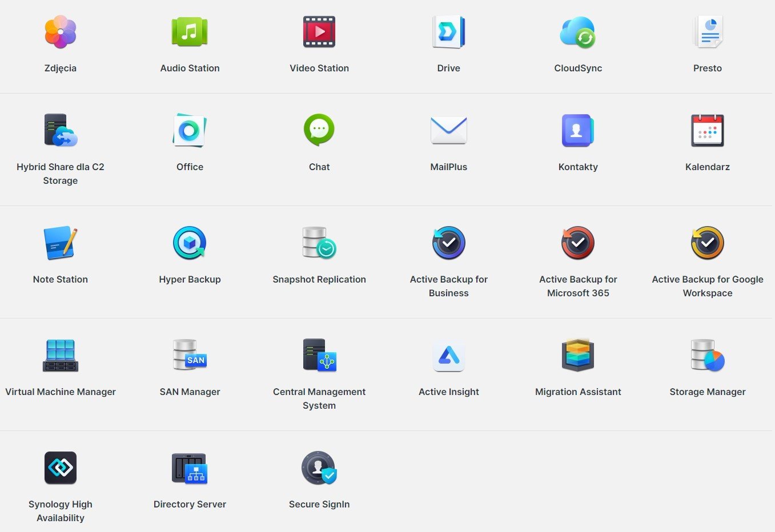
Task: Launch the Office app icon
Action: (190, 131)
